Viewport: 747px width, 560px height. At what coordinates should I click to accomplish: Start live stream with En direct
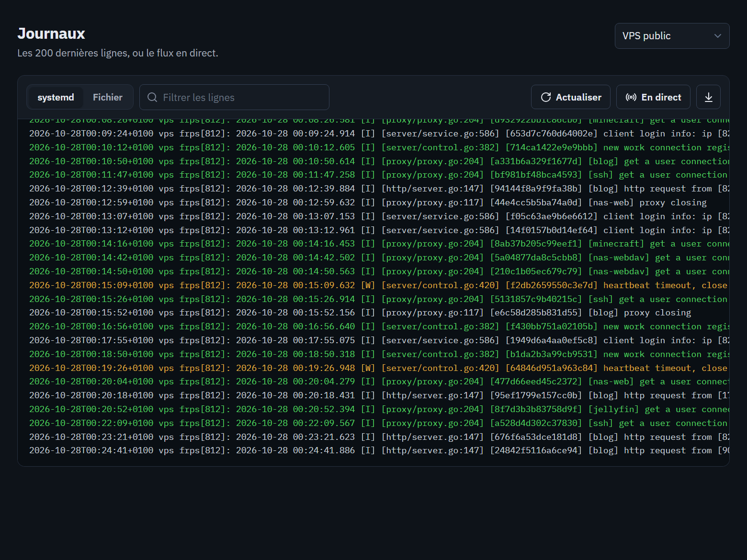[x=653, y=97]
